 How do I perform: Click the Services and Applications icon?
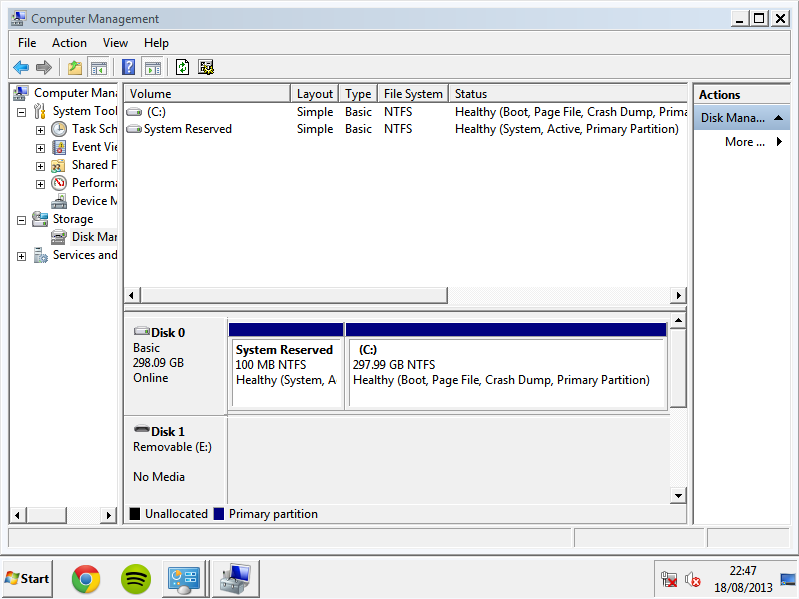40,255
